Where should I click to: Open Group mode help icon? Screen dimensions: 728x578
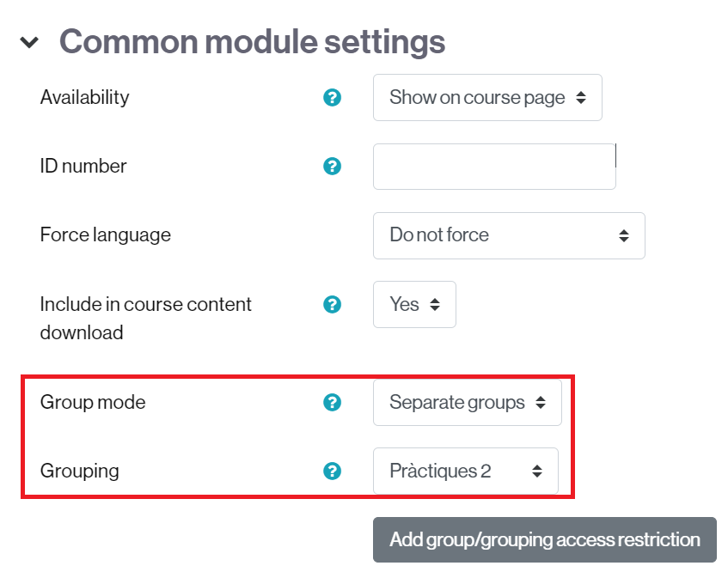tap(332, 402)
